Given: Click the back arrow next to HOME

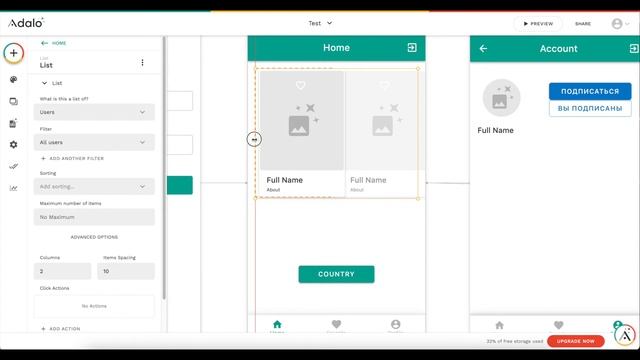Looking at the screenshot, I should pyautogui.click(x=44, y=43).
